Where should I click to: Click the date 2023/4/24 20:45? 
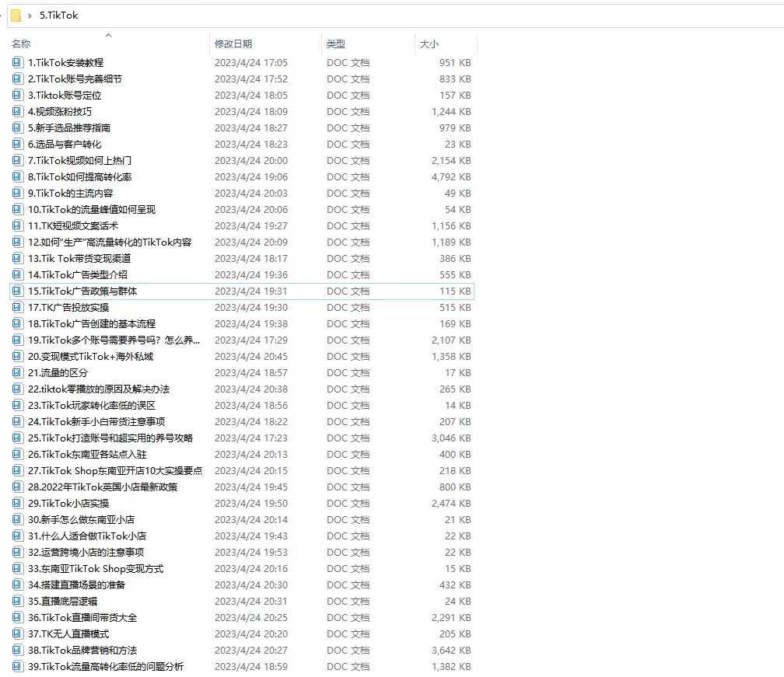pos(251,356)
